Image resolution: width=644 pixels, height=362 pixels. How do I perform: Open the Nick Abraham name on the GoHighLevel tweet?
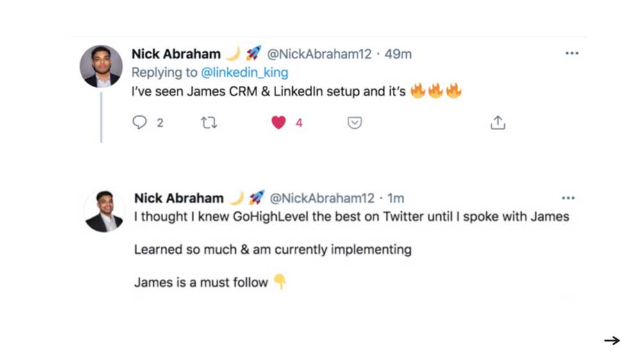[179, 198]
